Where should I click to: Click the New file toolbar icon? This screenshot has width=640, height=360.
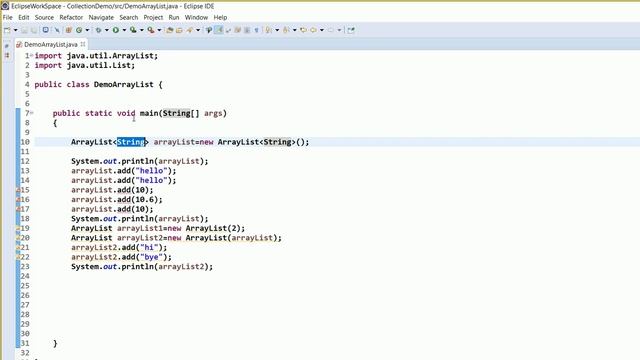pos(7,30)
